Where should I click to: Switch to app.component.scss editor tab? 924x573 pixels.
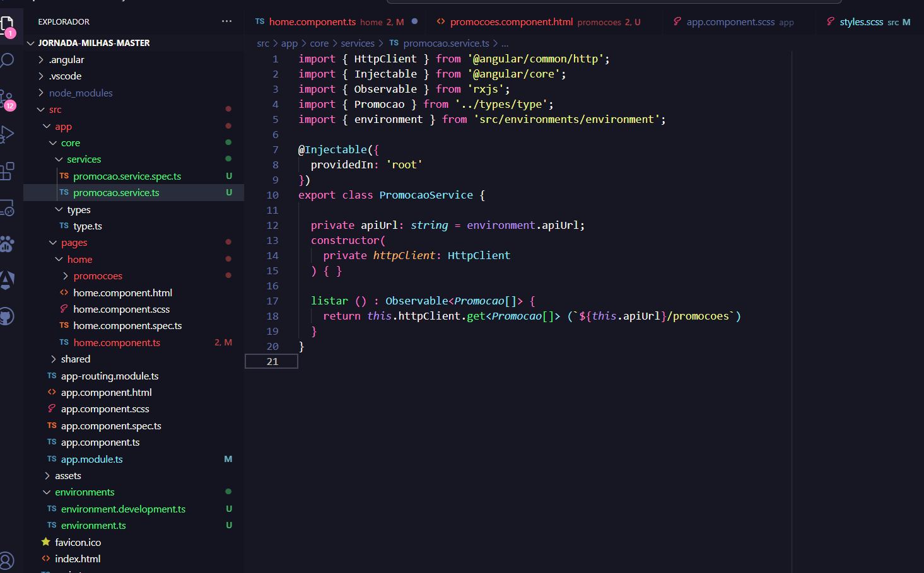[x=739, y=21]
